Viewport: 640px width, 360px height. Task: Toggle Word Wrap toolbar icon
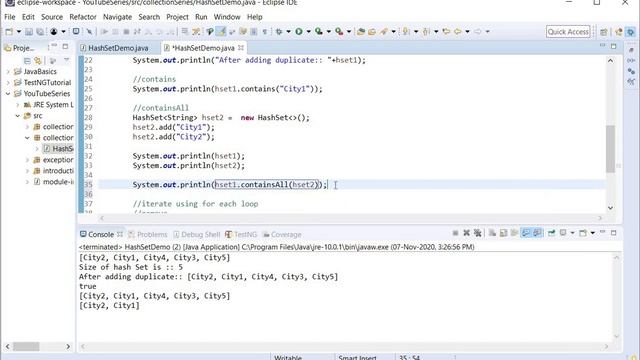pos(232,31)
